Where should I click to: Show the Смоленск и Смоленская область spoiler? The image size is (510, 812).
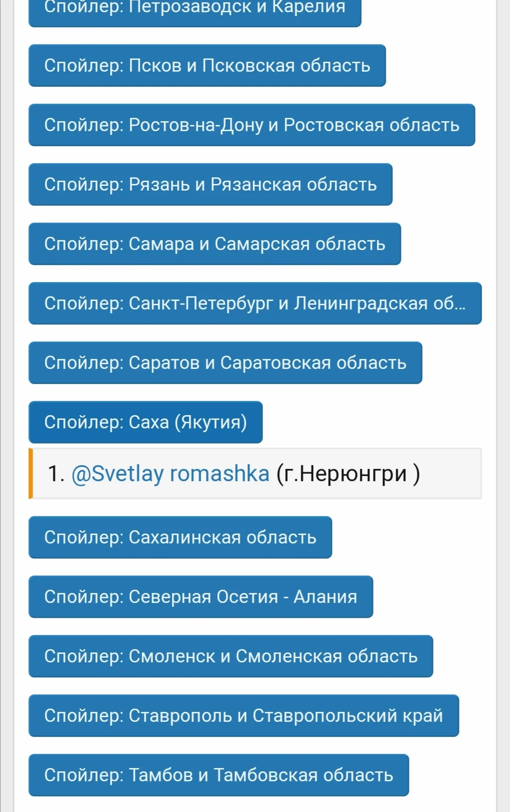(x=230, y=656)
